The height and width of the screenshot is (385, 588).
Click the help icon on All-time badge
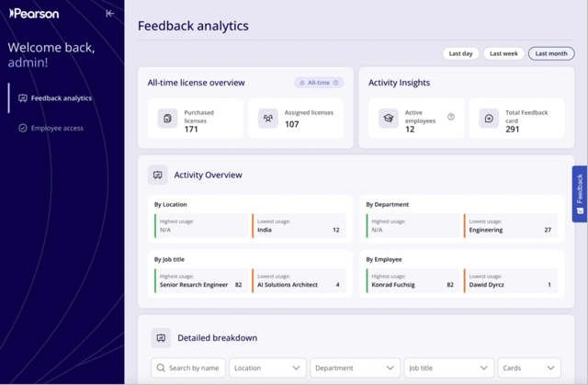click(336, 83)
